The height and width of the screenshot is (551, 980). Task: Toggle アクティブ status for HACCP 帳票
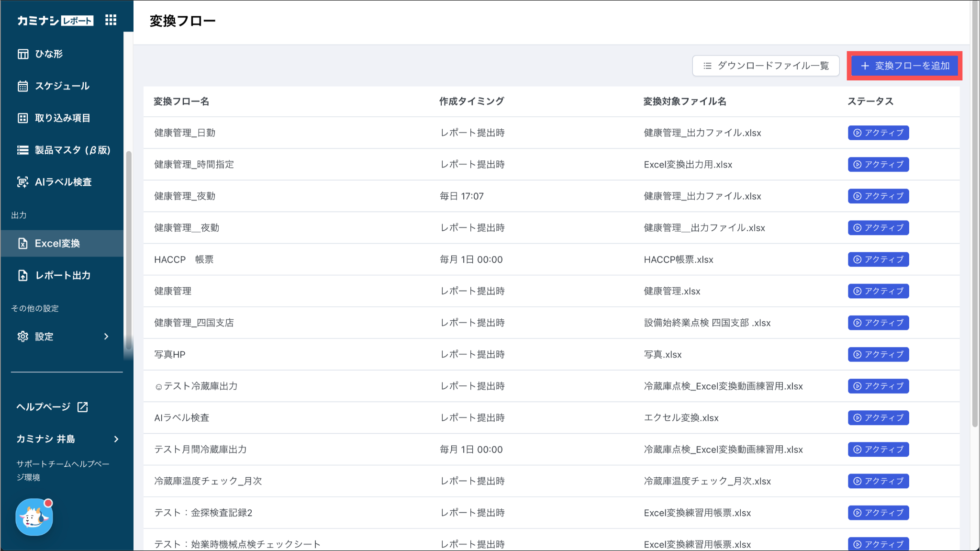tap(878, 259)
